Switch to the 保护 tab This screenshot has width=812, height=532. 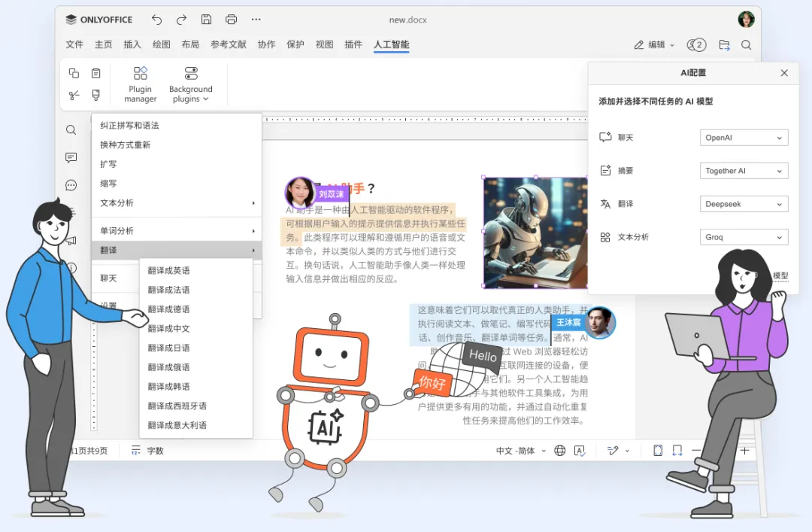pos(295,44)
